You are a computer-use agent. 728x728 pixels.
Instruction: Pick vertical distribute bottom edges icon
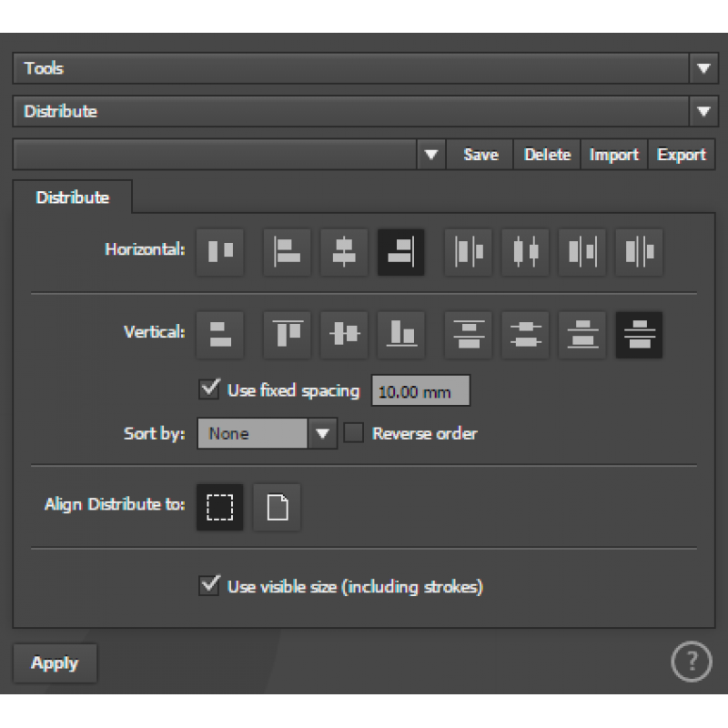pyautogui.click(x=581, y=335)
